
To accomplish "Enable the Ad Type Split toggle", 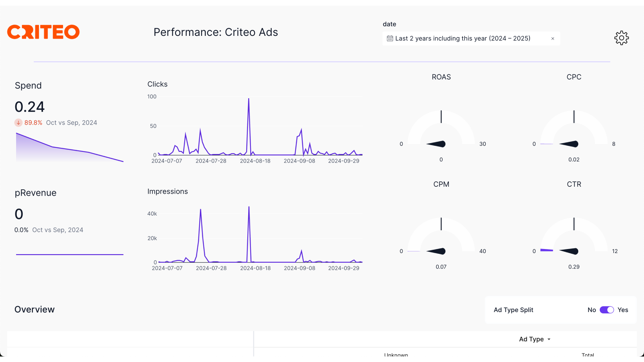I will (x=606, y=309).
